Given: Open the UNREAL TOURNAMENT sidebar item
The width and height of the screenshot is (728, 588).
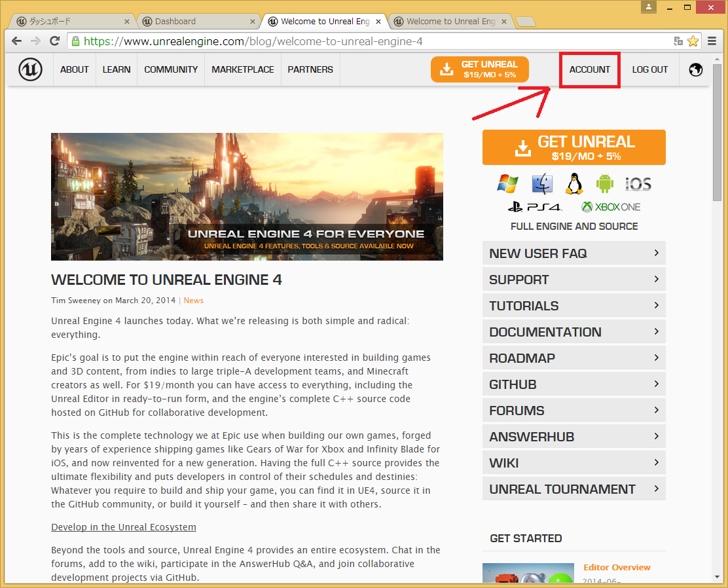Looking at the screenshot, I should 574,488.
